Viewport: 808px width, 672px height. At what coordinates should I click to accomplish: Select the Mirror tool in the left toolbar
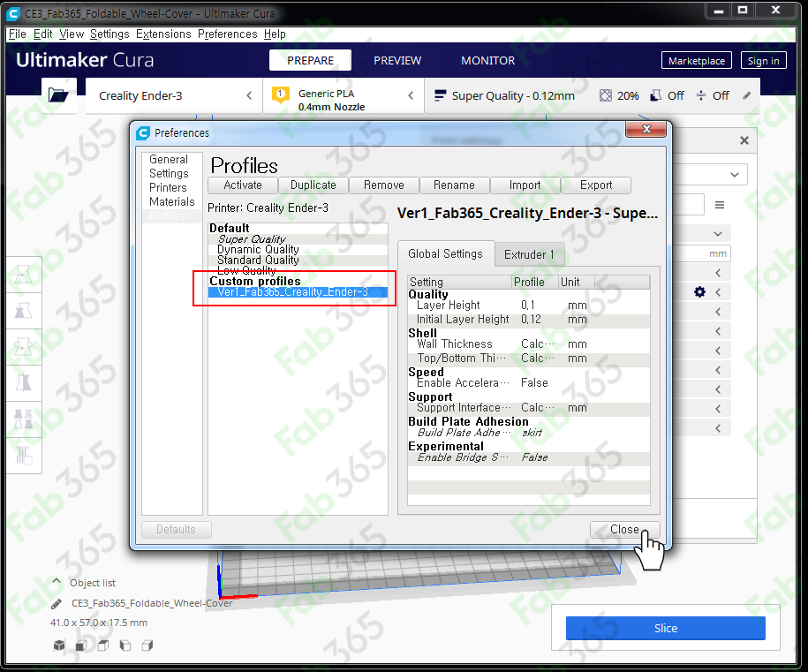tap(24, 383)
